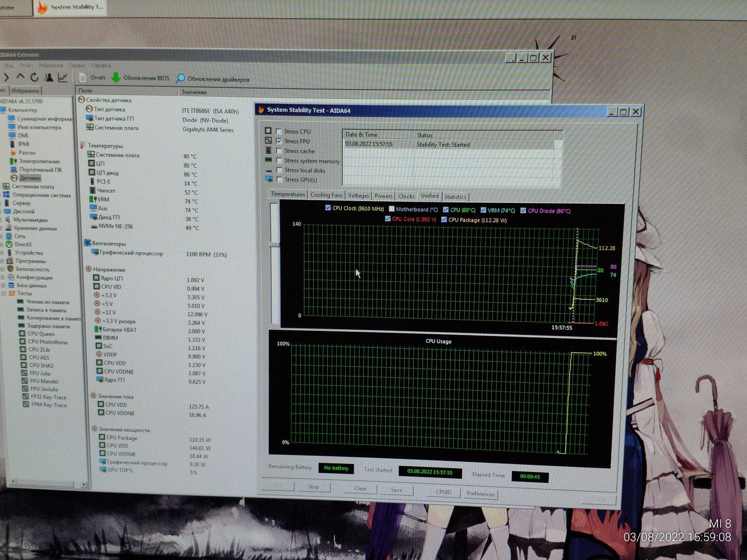
Task: Click the green Обновления BIOS arrow icon
Action: point(116,78)
